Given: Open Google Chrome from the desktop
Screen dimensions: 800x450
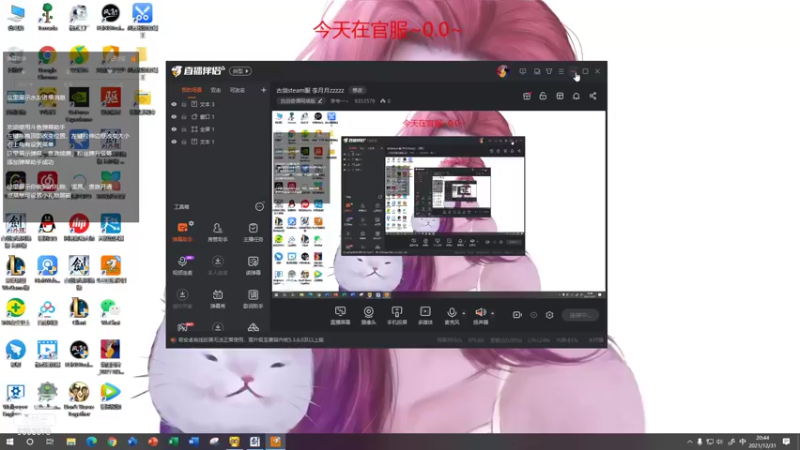Looking at the screenshot, I should (47, 63).
